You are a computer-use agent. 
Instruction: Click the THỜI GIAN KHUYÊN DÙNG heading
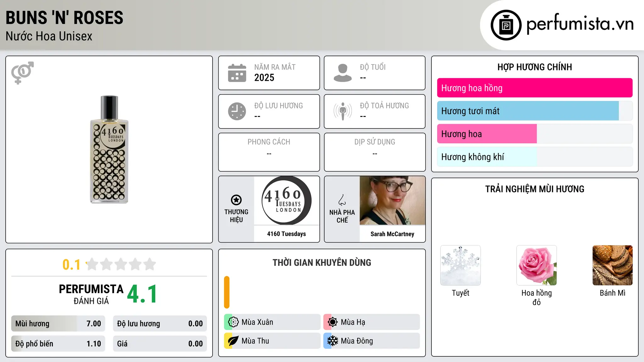coord(322,262)
